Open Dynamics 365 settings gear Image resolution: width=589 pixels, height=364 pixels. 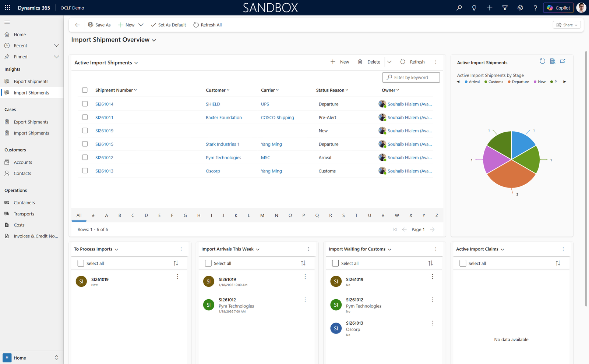tap(520, 7)
